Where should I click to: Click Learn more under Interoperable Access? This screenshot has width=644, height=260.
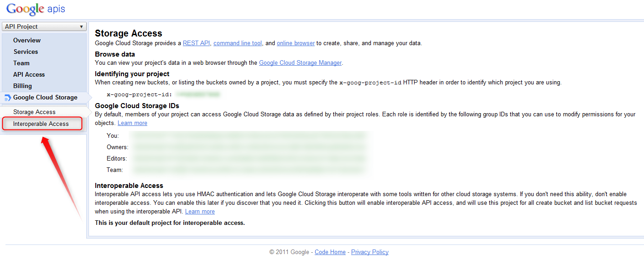[200, 212]
